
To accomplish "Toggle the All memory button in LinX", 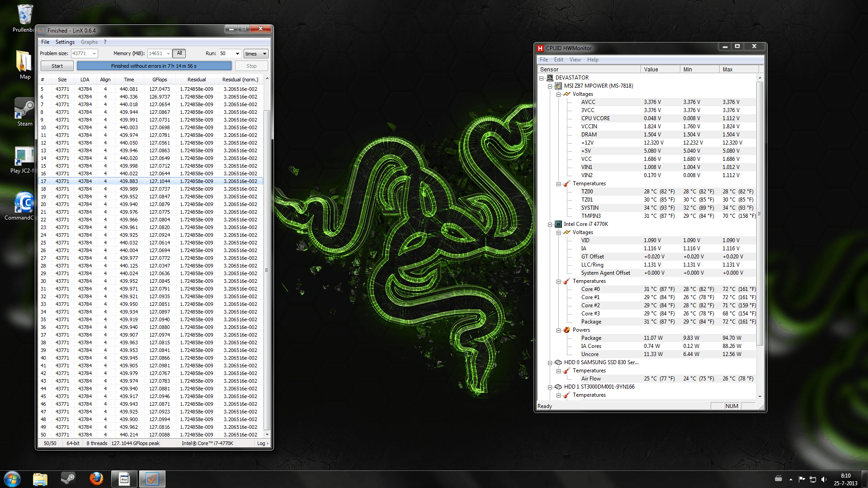I will click(x=179, y=53).
